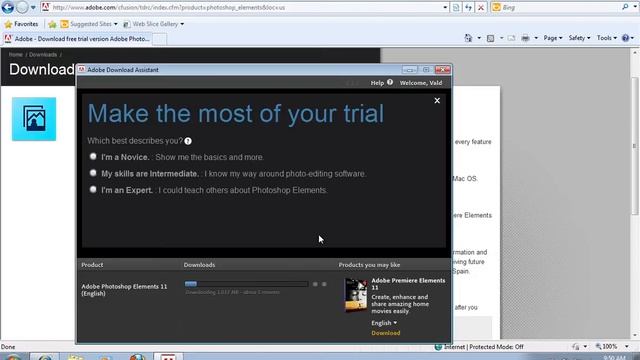Expand the address bar history dropdown
640x360 pixels.
pos(445,7)
